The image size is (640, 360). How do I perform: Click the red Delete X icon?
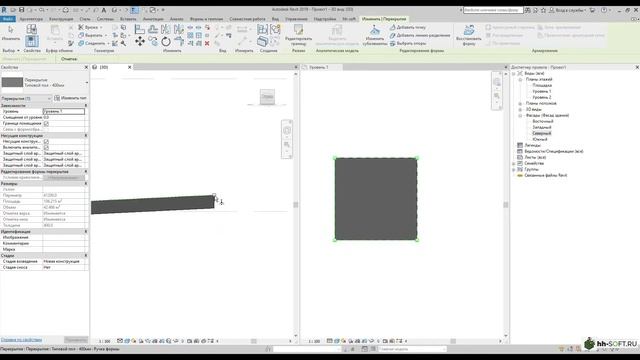click(207, 43)
